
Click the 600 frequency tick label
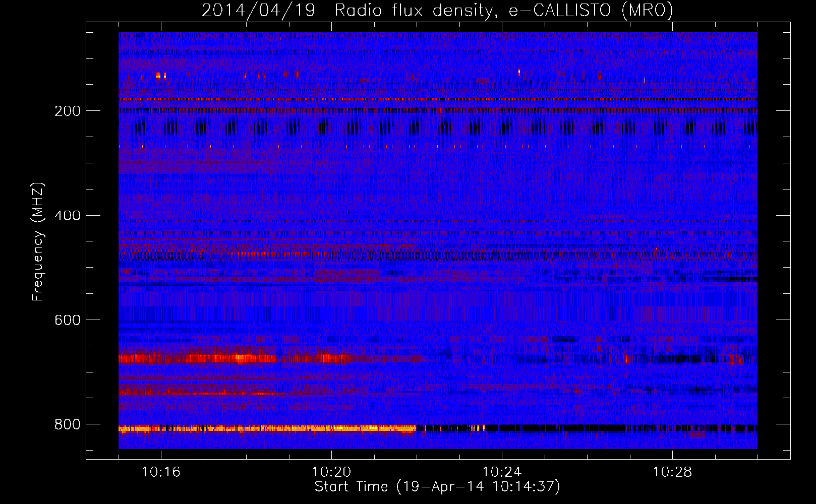point(68,320)
